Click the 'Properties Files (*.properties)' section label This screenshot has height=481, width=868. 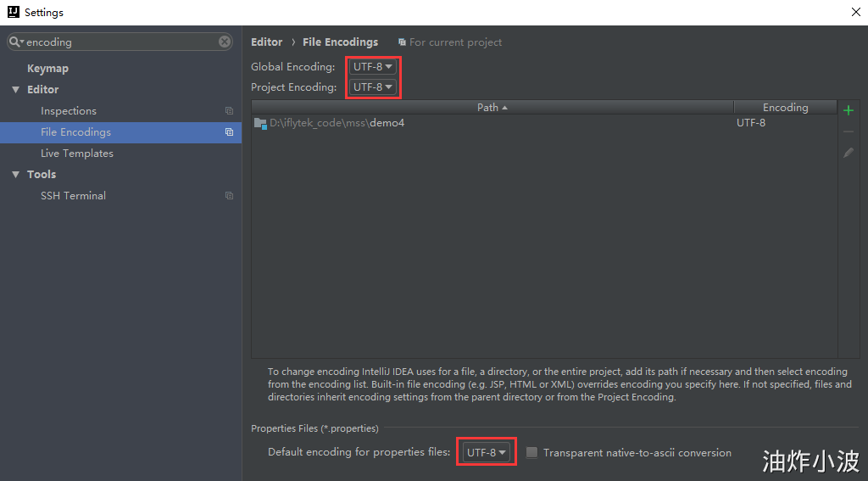(314, 428)
